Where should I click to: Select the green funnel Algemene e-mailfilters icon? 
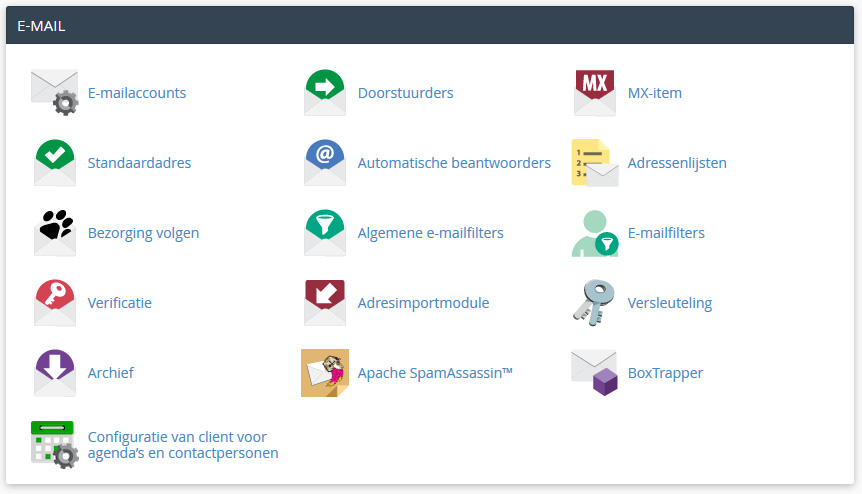pyautogui.click(x=324, y=232)
